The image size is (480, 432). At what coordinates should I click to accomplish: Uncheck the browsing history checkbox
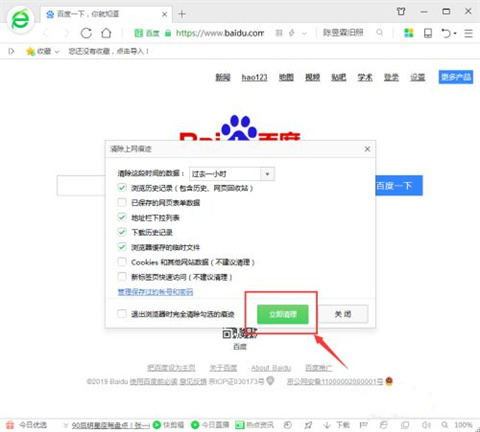click(x=122, y=188)
